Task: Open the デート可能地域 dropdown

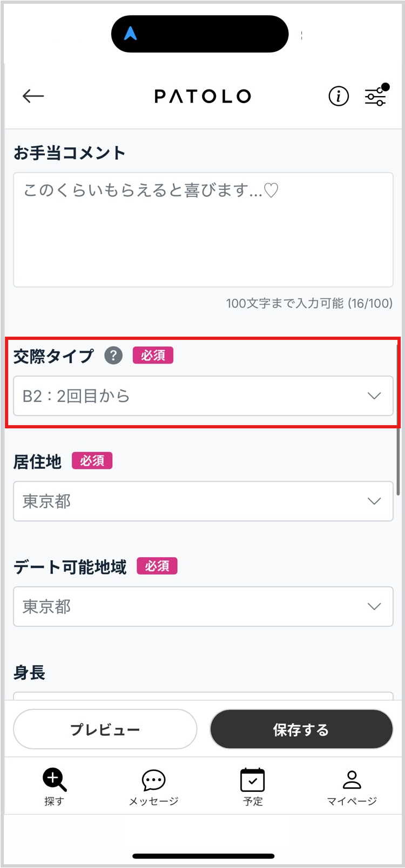Action: [x=203, y=606]
